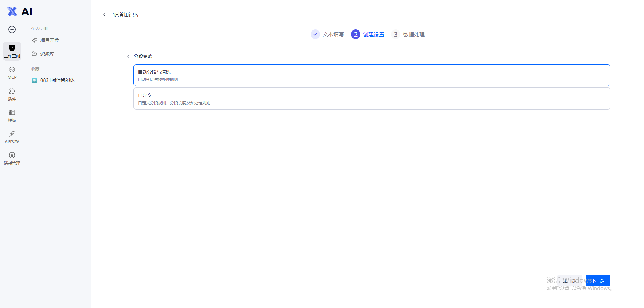644x308 pixels.
Task: Open the 插件 plugins icon
Action: [12, 94]
